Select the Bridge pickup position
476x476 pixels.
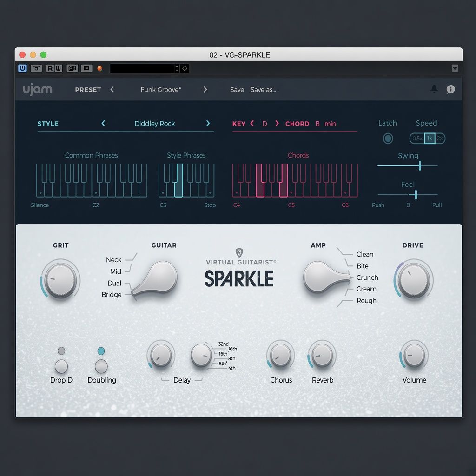point(112,294)
